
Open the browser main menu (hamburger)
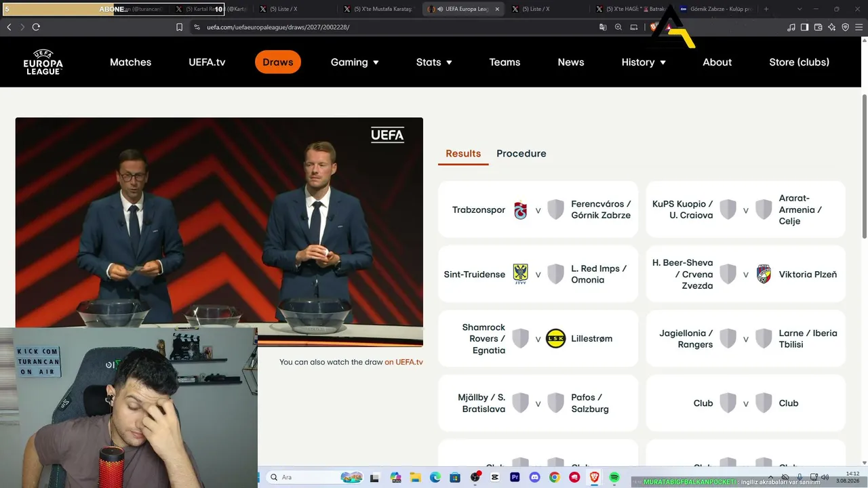859,27
